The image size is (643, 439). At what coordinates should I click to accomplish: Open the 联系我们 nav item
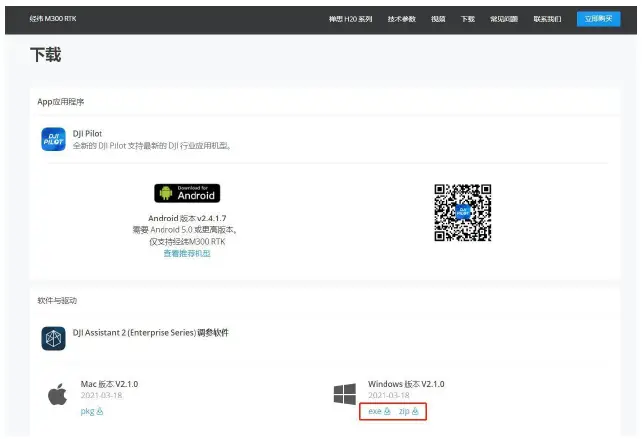tap(547, 19)
